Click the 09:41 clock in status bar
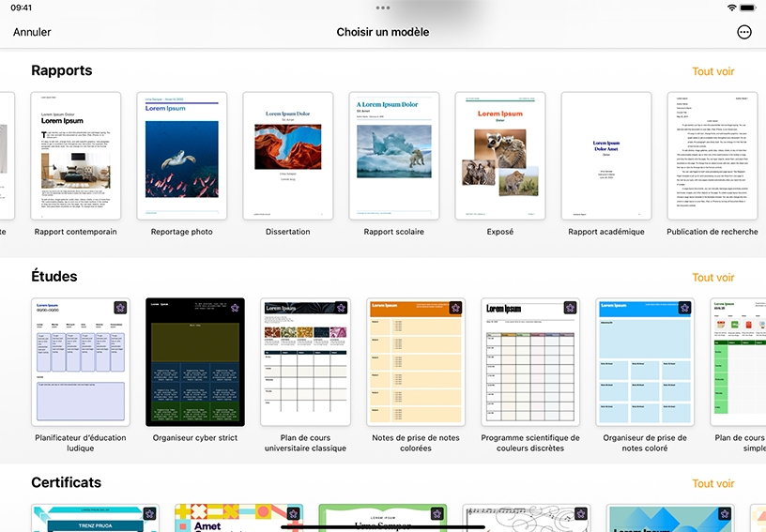Viewport: 766px width, 532px height. [x=21, y=8]
